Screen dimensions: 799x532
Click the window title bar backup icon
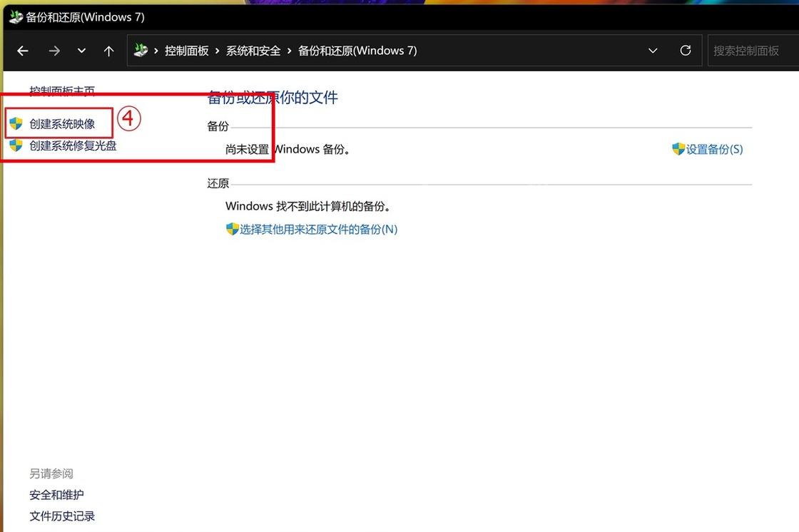(x=16, y=17)
